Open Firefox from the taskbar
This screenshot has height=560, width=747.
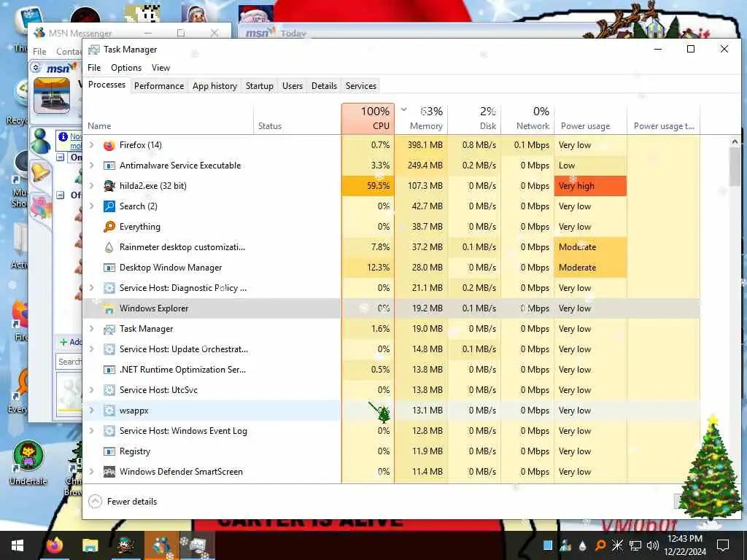click(55, 545)
